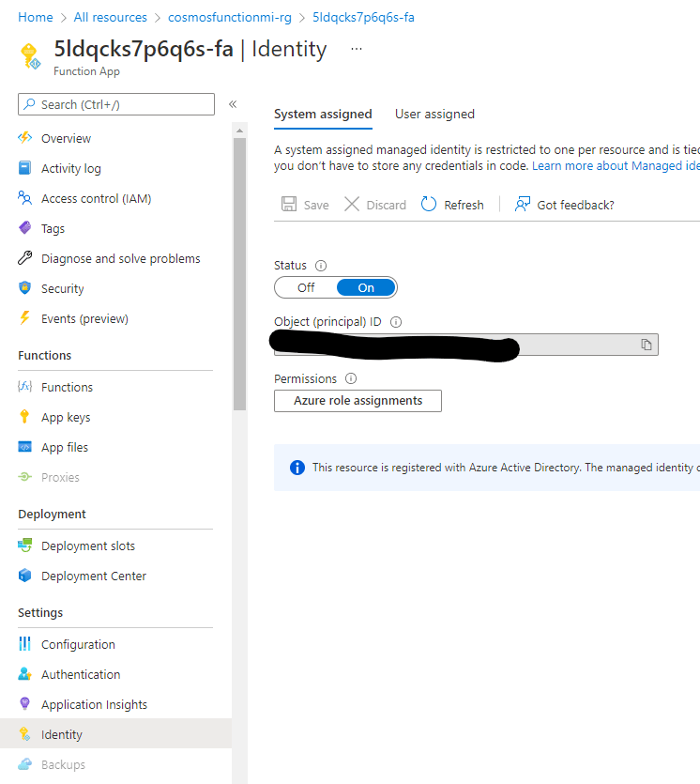Click the Save floppy disk button
700x784 pixels.
305,205
